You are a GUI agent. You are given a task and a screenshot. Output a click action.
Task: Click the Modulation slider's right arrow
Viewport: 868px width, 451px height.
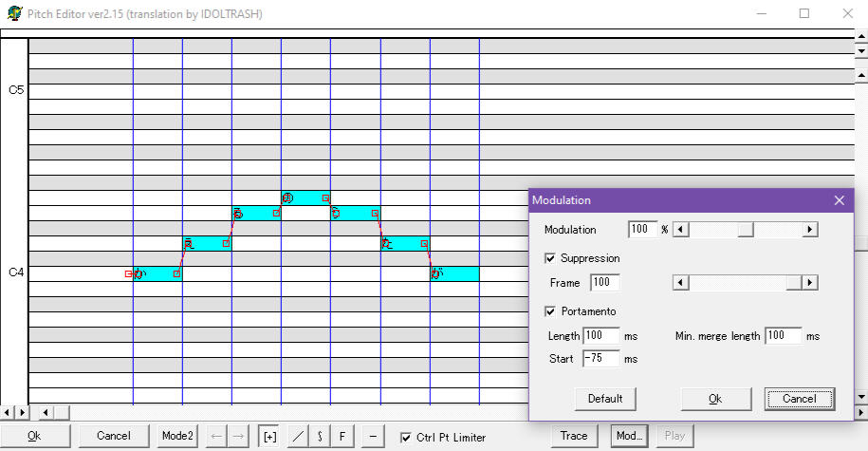809,230
